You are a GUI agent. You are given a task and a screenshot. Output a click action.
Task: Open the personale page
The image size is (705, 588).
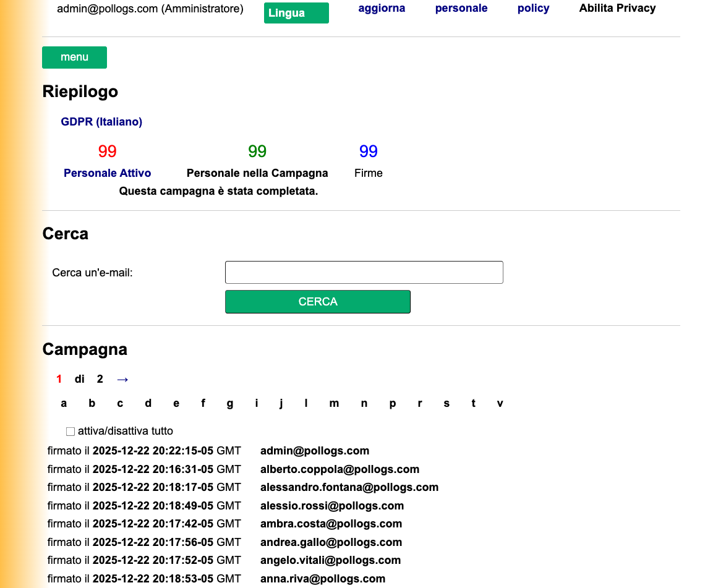pyautogui.click(x=461, y=8)
